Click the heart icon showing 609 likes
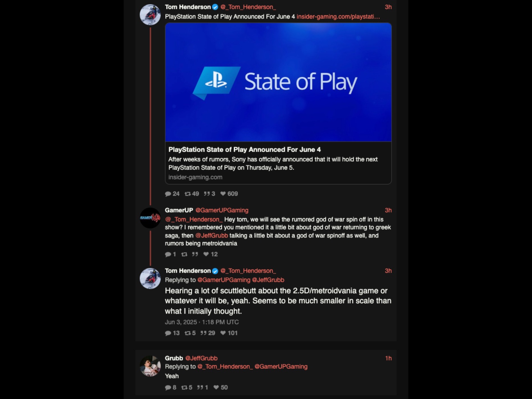Viewport: 532px width, 399px height. pos(223,194)
